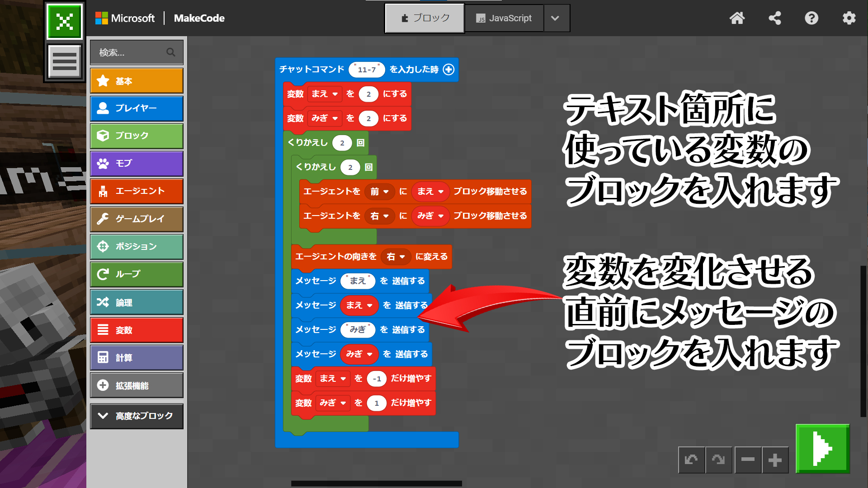Open dropdown arrow next to JavaScript
This screenshot has height=488, width=868.
pos(556,18)
